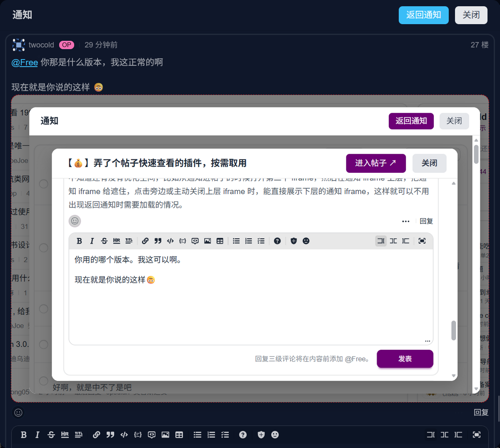Switch back with the 返回通知 tab button
The image size is (500, 448).
pyautogui.click(x=424, y=15)
